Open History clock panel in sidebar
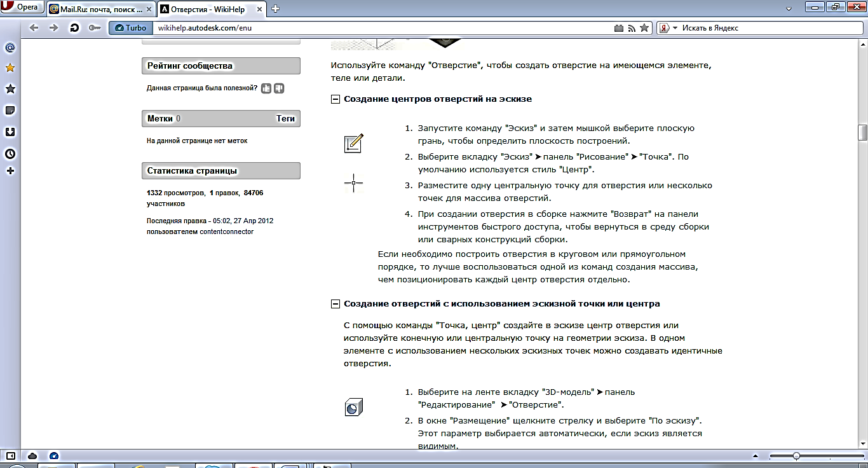The width and height of the screenshot is (868, 468). coord(10,154)
